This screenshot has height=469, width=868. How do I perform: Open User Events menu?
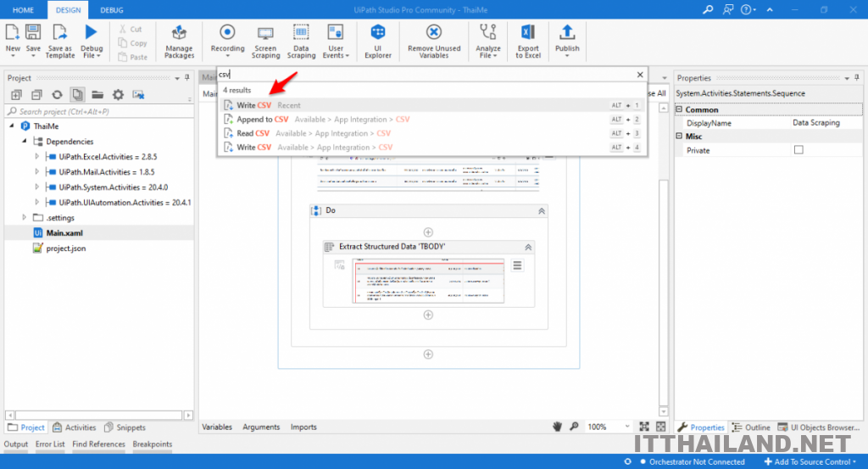pos(336,41)
